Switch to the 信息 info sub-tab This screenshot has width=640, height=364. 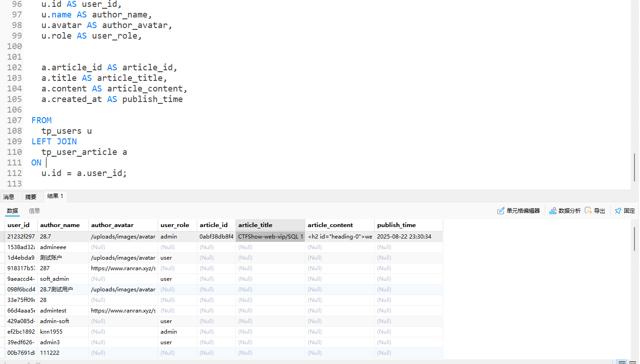point(34,210)
